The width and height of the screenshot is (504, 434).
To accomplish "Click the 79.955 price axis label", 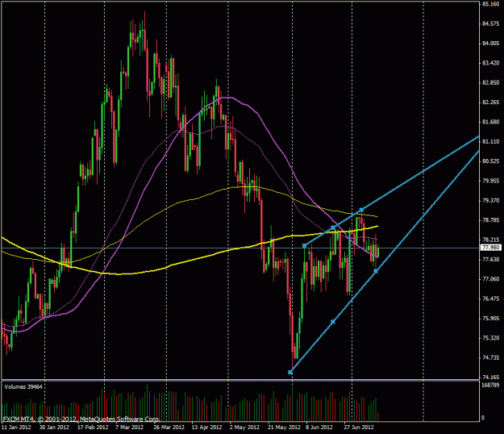I will (x=491, y=181).
